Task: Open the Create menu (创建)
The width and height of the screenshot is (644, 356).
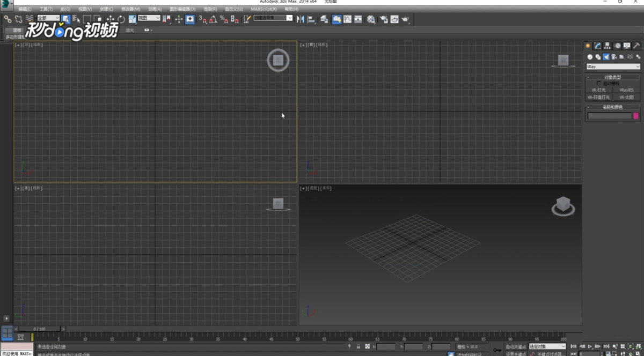Action: point(106,9)
